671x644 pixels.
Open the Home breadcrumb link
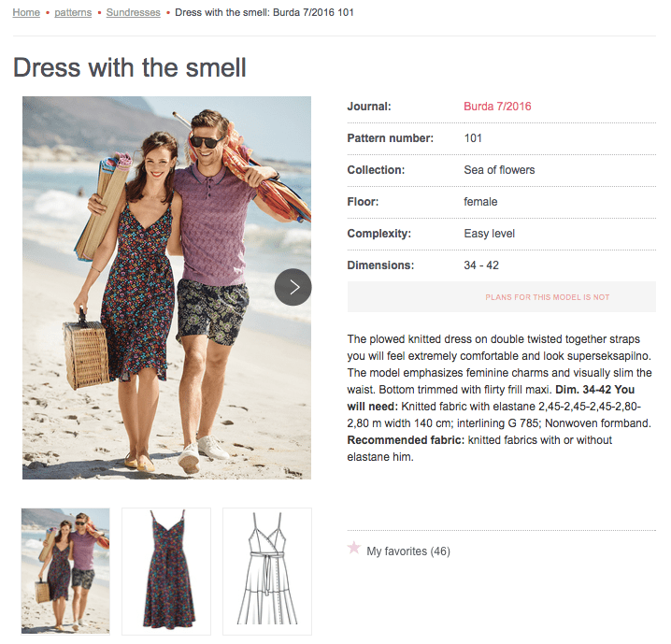pyautogui.click(x=26, y=13)
